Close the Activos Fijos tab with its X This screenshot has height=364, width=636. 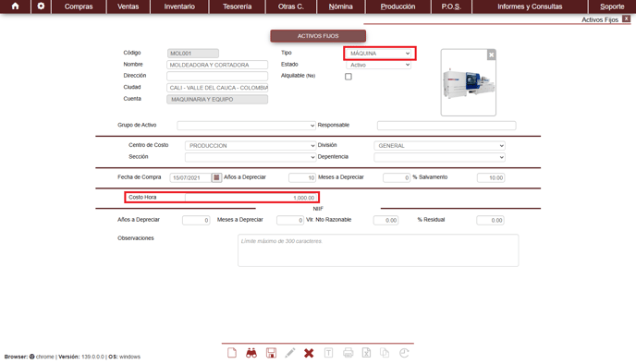pos(626,18)
